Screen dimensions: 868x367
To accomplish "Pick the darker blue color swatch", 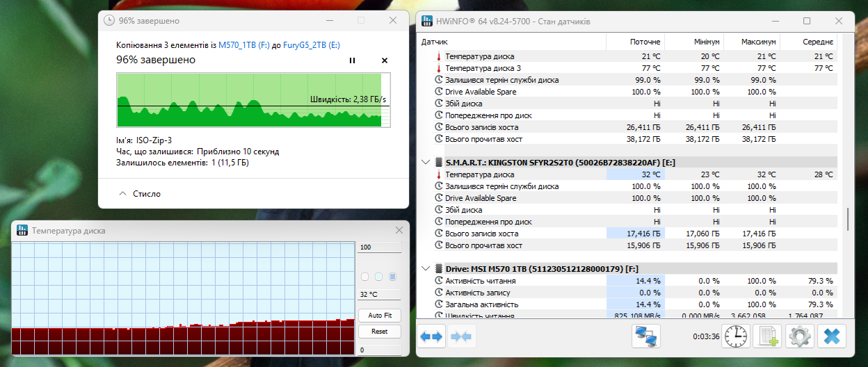I will coord(392,277).
